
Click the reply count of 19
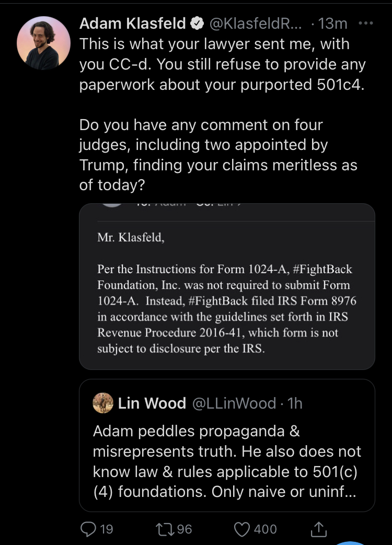(x=106, y=529)
